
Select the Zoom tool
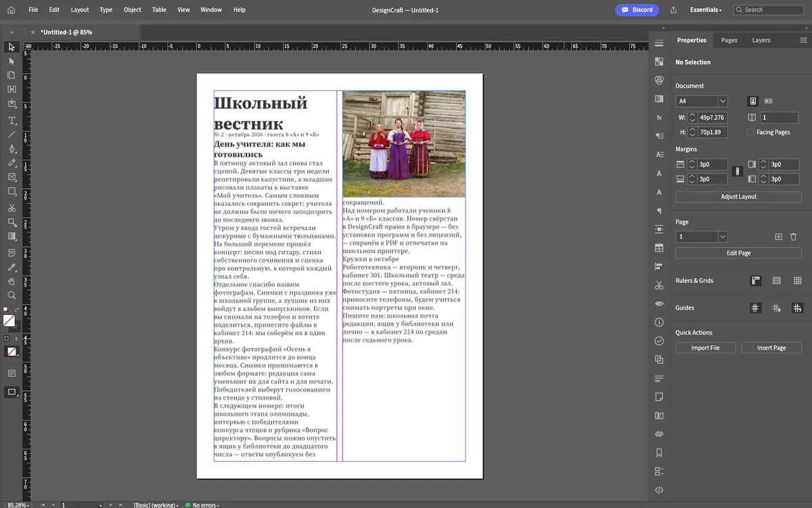pyautogui.click(x=12, y=295)
